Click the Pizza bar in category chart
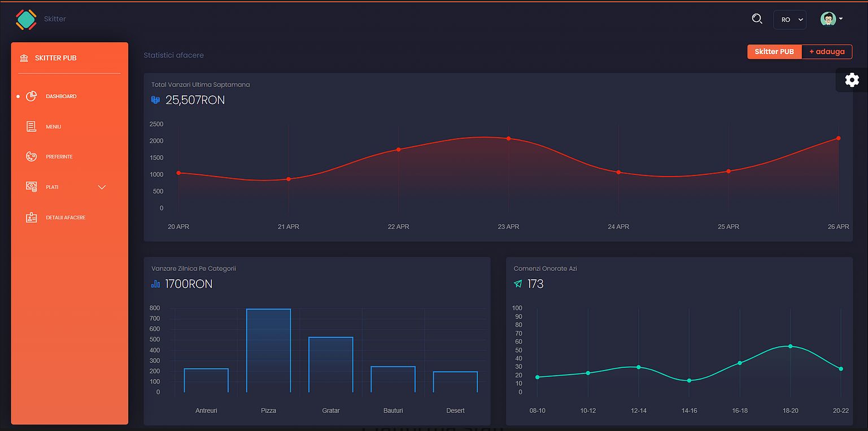The width and height of the screenshot is (868, 431). (x=268, y=350)
